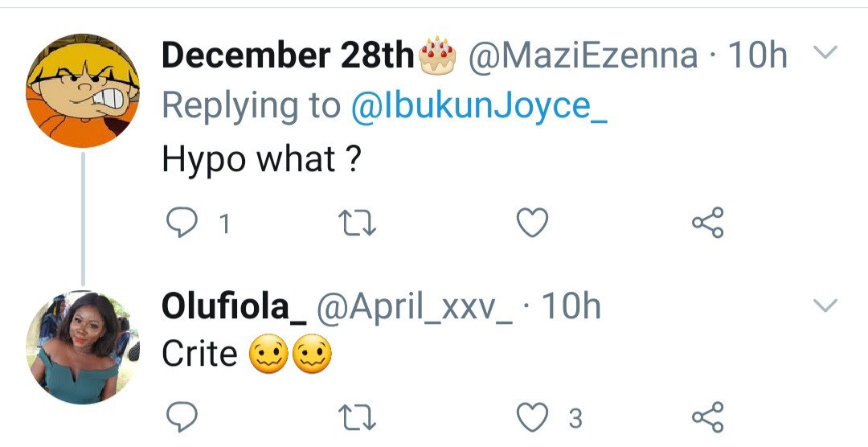Open the "Hypo what ?" tweet text
Viewport: 868px width, 447px height.
pyautogui.click(x=260, y=160)
